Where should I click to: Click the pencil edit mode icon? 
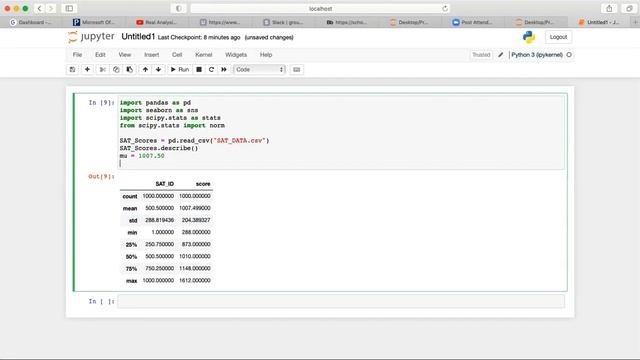(x=500, y=55)
